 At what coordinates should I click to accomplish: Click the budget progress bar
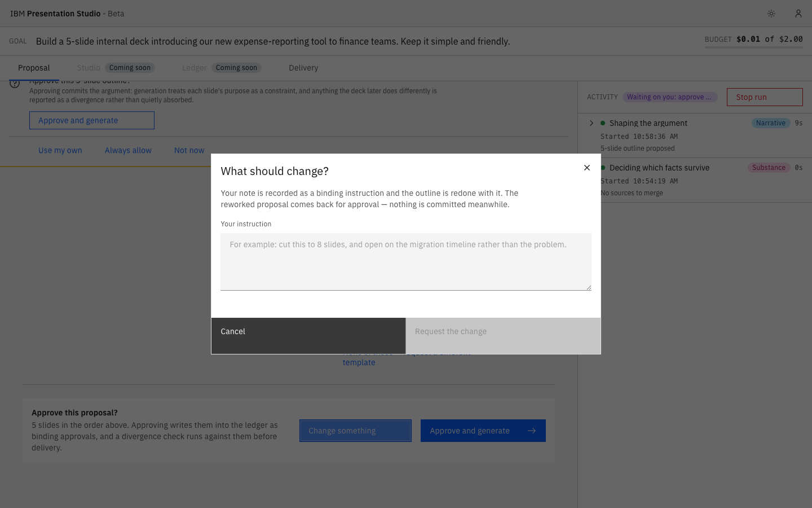753,47
